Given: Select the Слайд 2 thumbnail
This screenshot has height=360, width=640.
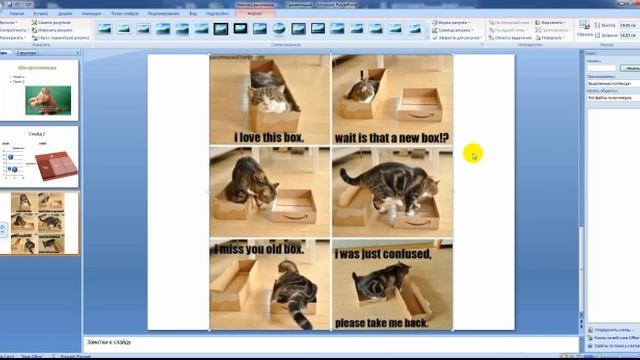Looking at the screenshot, I should pos(40,157).
